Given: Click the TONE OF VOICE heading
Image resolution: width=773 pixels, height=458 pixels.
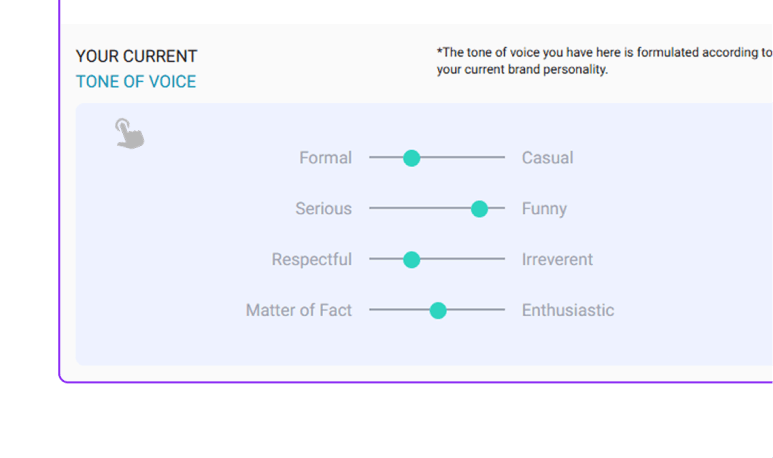Looking at the screenshot, I should point(136,82).
